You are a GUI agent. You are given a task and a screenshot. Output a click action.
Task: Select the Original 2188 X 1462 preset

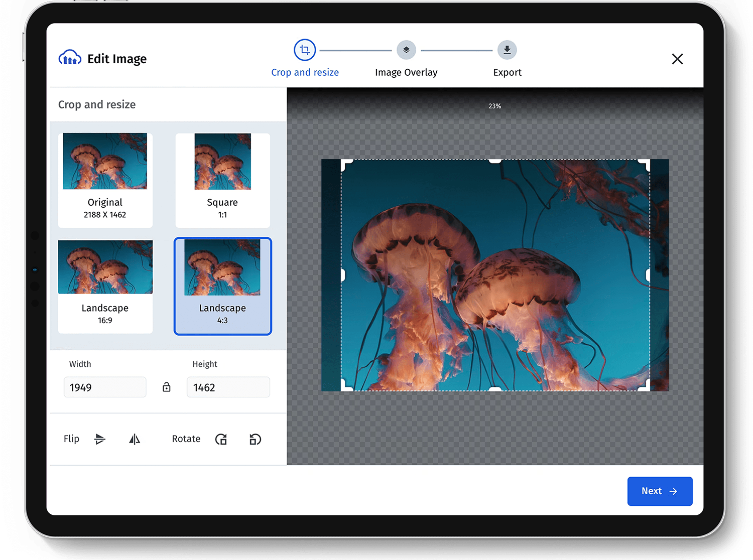[x=105, y=180]
